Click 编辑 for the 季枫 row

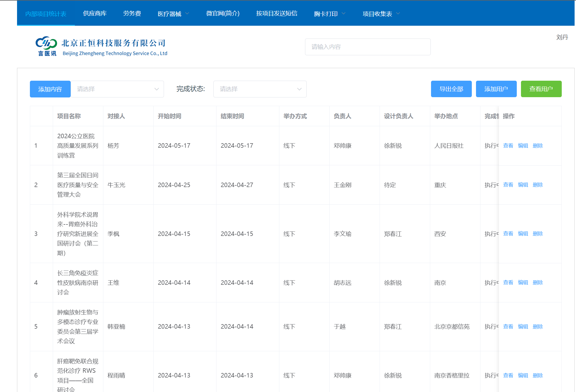(523, 234)
